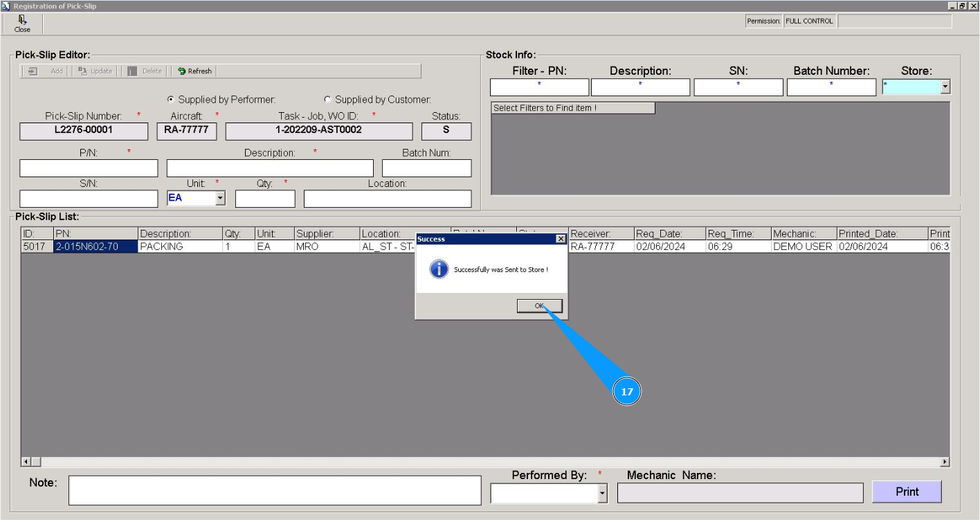The width and height of the screenshot is (980, 522).
Task: Click the Add icon in Pick-Slip Editor toolbar
Action: point(33,71)
